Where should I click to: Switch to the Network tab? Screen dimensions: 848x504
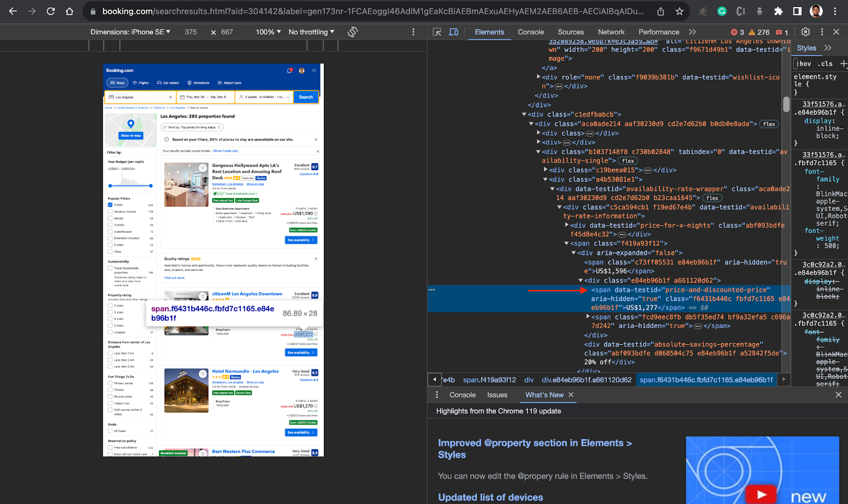(x=611, y=32)
